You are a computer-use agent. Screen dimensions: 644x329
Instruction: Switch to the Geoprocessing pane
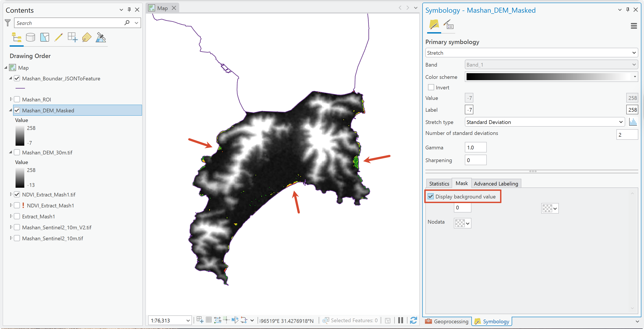coord(447,321)
